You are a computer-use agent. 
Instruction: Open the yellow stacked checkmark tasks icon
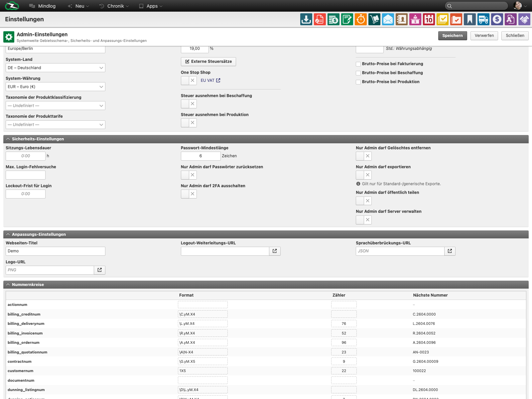[442, 19]
